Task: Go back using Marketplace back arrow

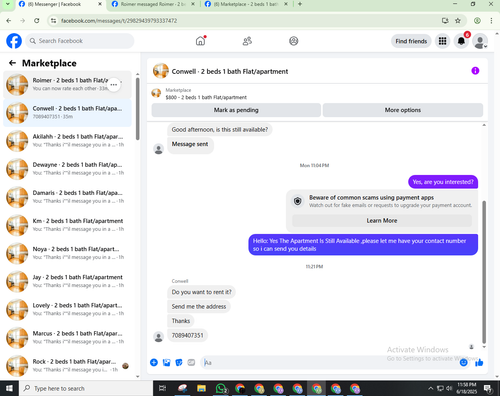Action: tap(12, 63)
